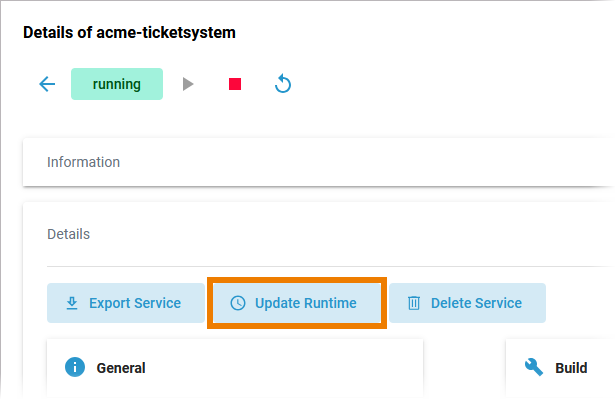
Task: Click the Delete Service button
Action: 466,303
